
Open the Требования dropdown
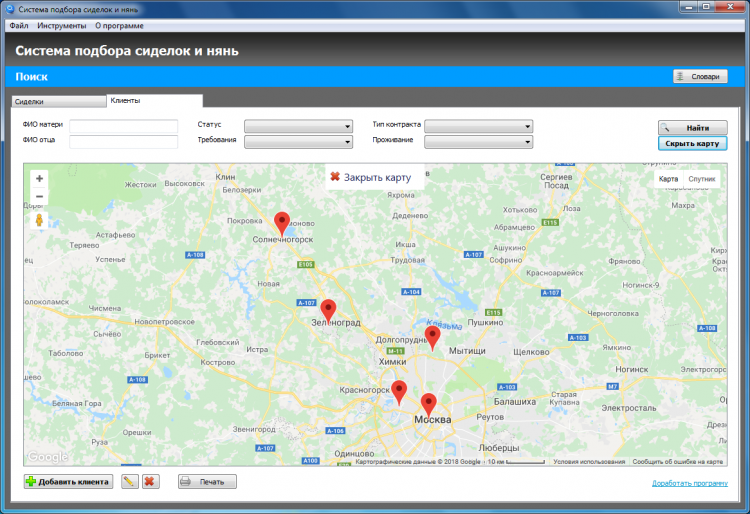[x=298, y=142]
